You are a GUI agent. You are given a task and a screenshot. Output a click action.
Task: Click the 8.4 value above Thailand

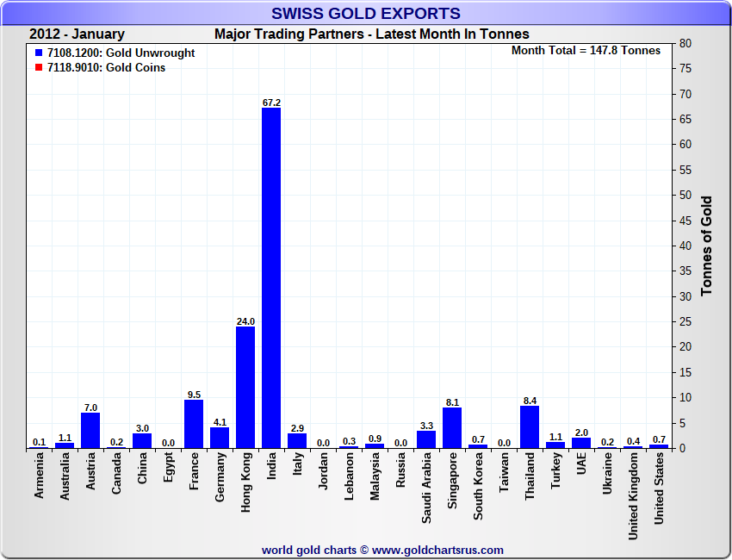(530, 401)
